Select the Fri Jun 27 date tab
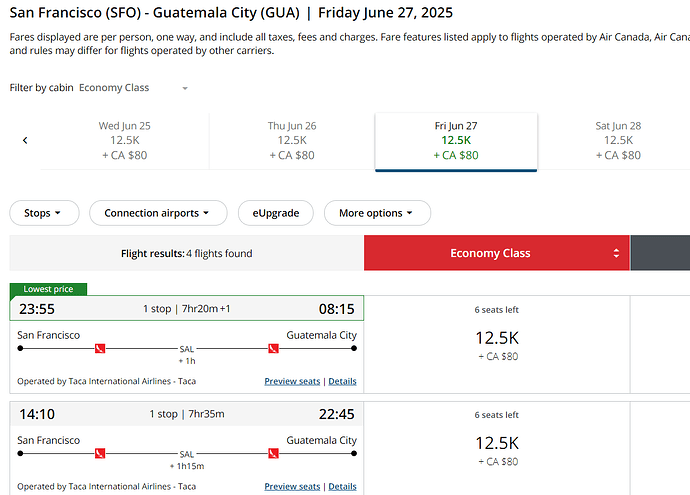 point(456,141)
